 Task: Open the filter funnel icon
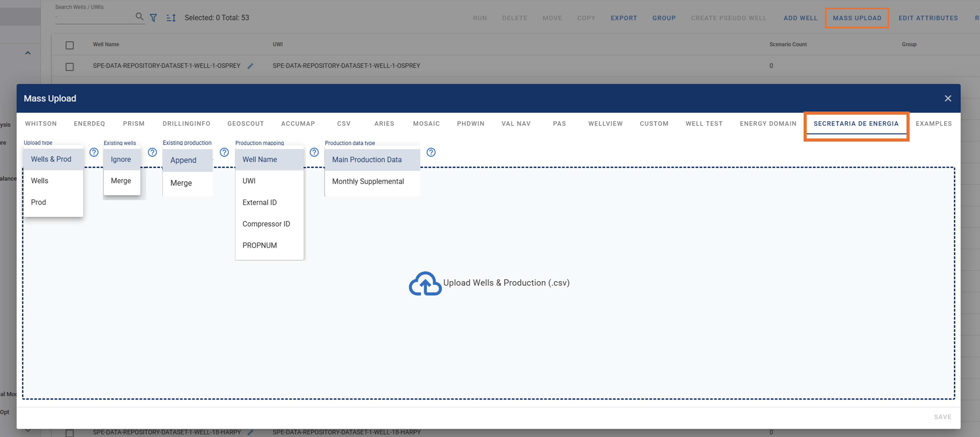point(153,18)
